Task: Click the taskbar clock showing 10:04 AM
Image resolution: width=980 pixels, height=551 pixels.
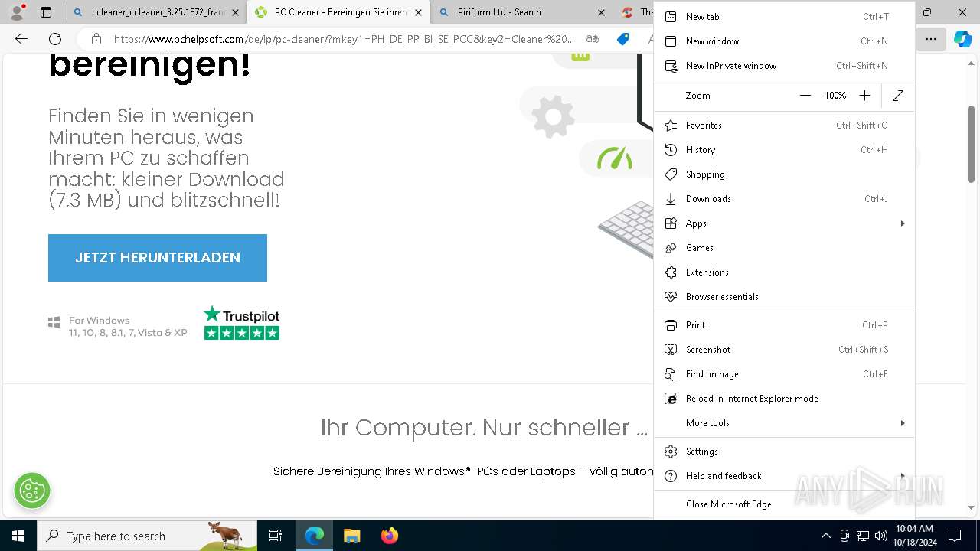Action: (914, 536)
